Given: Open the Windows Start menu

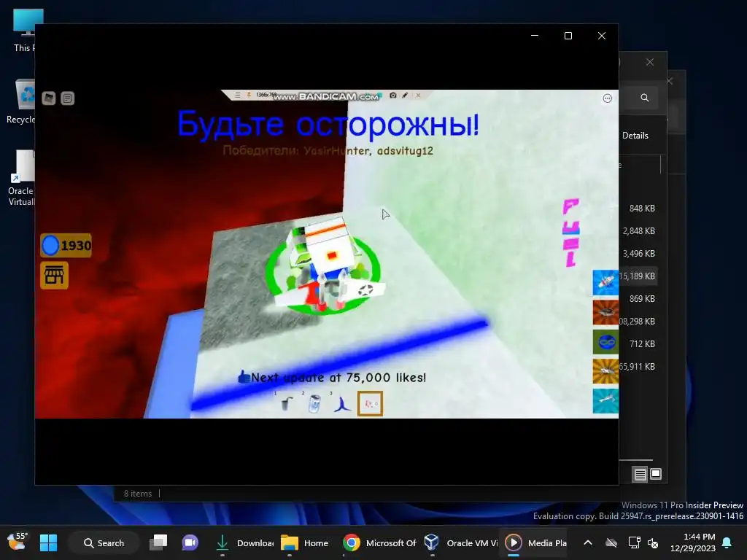Looking at the screenshot, I should [x=48, y=542].
